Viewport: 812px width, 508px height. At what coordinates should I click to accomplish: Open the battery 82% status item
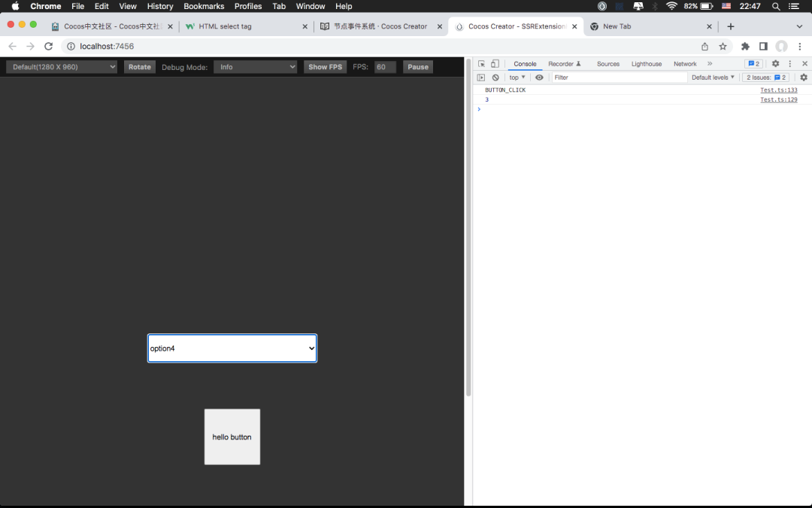click(x=698, y=6)
